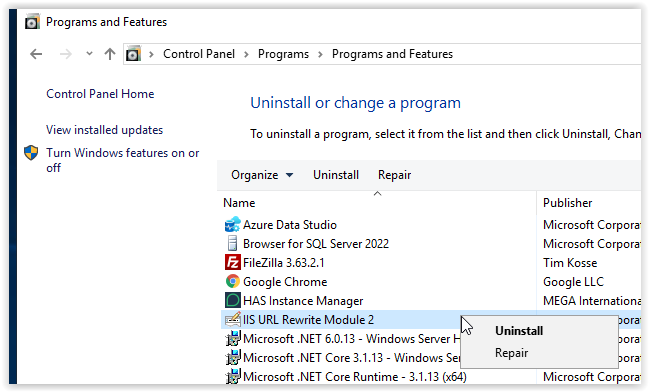649x392 pixels.
Task: Expand the chevron after Programs breadcrumb
Action: 320,54
